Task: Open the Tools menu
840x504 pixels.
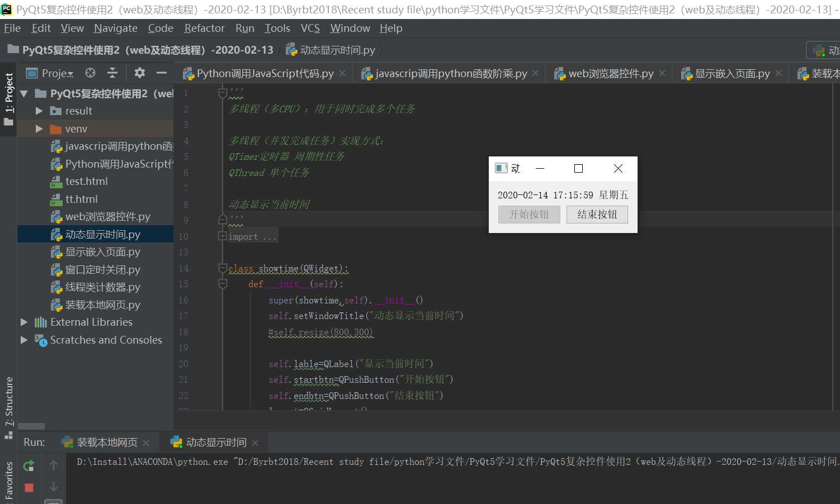Action: point(277,28)
